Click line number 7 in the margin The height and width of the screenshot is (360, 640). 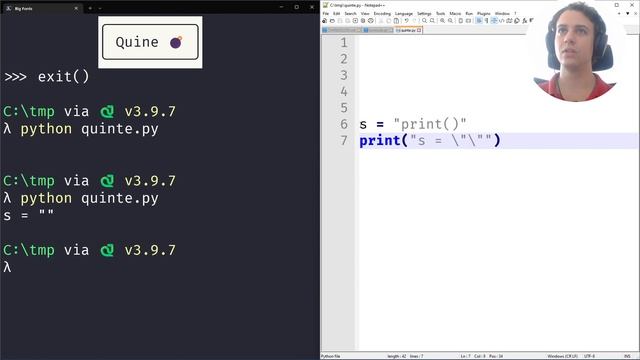(x=344, y=140)
